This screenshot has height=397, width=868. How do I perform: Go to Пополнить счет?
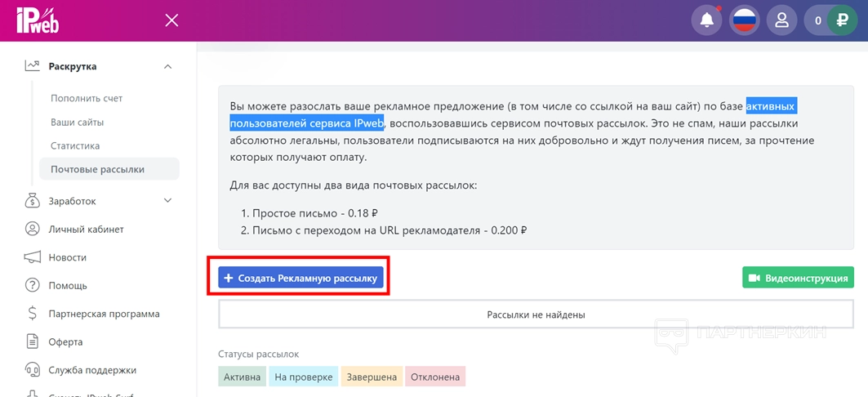[x=87, y=98]
